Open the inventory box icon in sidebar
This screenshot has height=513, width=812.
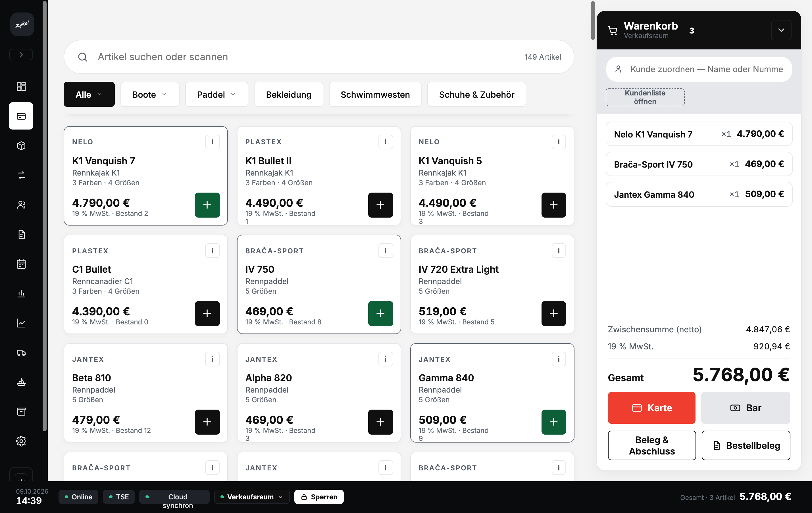(21, 146)
